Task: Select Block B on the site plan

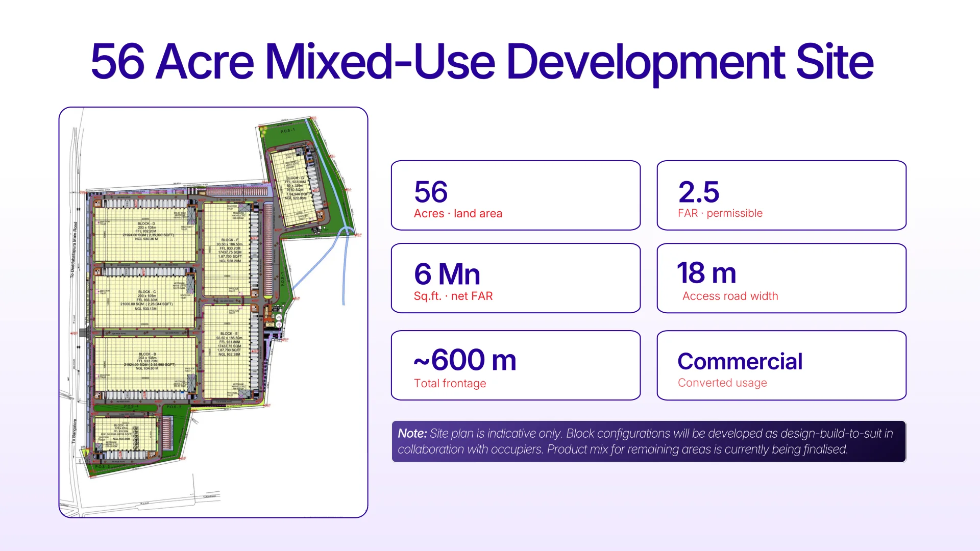Action: point(145,363)
